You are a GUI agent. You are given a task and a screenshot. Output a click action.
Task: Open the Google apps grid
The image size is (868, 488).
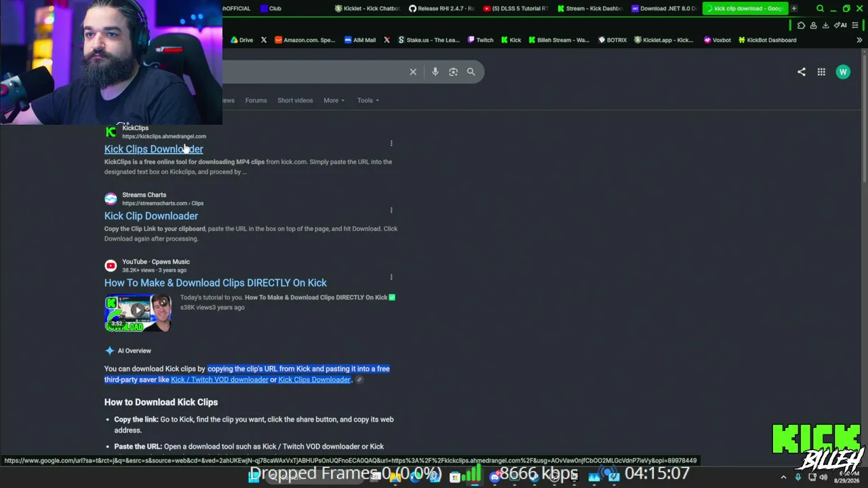tap(821, 72)
